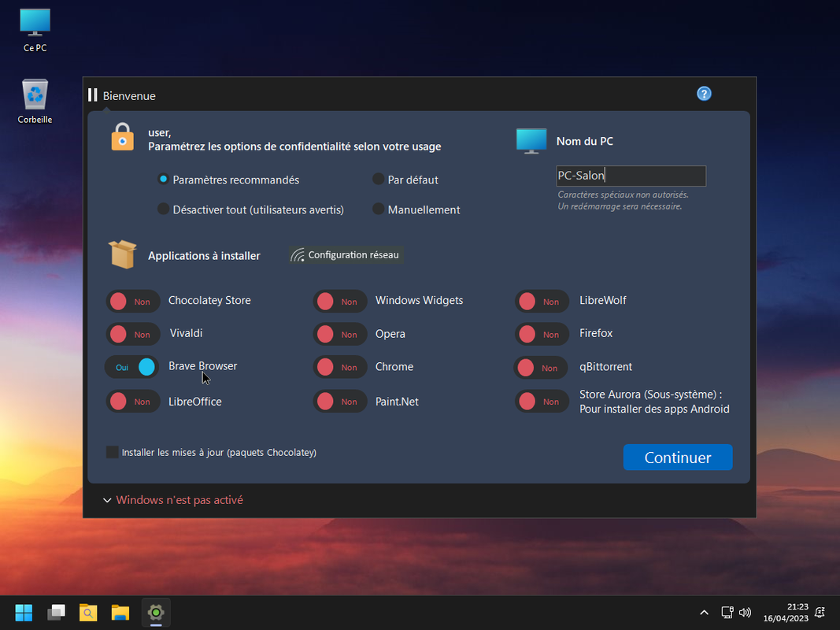The height and width of the screenshot is (630, 840).
Task: Enable the Chrome install switch
Action: [340, 367]
